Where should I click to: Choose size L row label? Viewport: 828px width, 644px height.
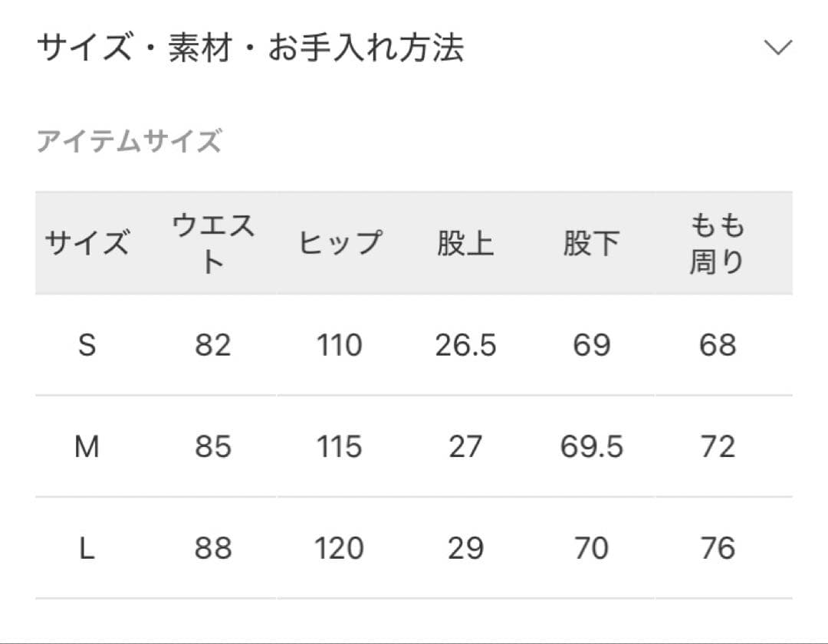88,547
